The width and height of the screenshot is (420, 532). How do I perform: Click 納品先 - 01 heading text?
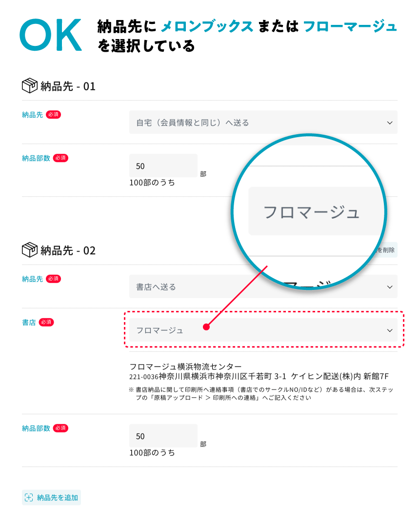click(x=68, y=86)
